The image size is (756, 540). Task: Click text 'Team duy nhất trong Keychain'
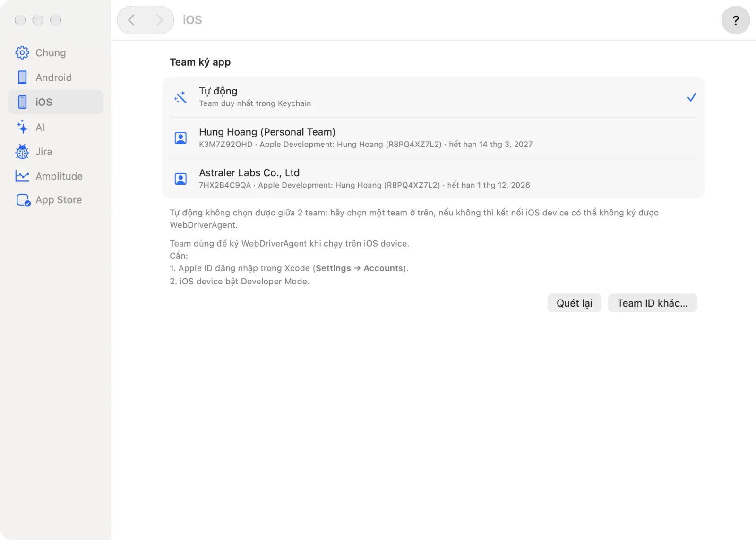pos(255,103)
